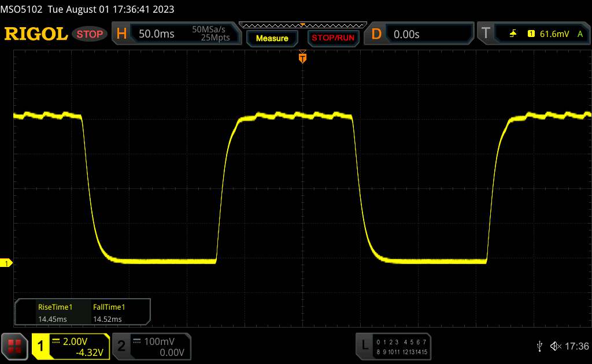
Task: Open the 50.0ms horizontal timebase setting
Action: [157, 34]
